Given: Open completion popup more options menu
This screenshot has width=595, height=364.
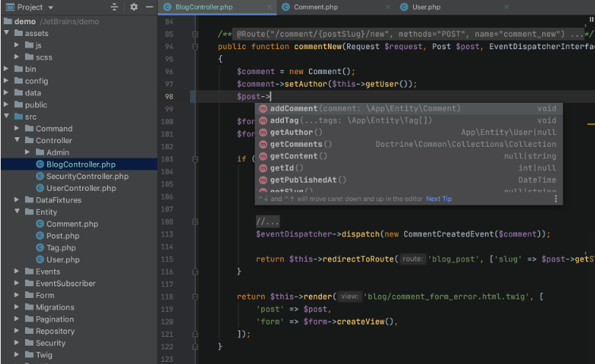Looking at the screenshot, I should point(555,199).
